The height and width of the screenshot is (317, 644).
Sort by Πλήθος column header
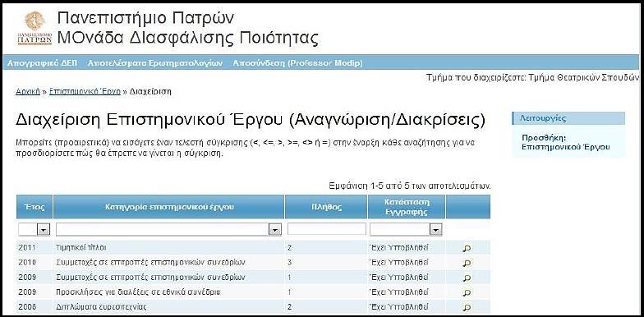[326, 207]
